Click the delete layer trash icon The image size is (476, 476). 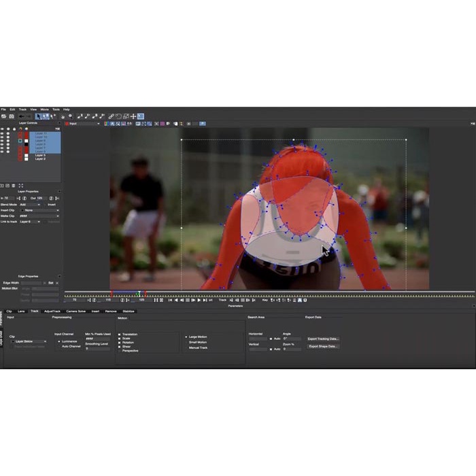tap(14, 185)
